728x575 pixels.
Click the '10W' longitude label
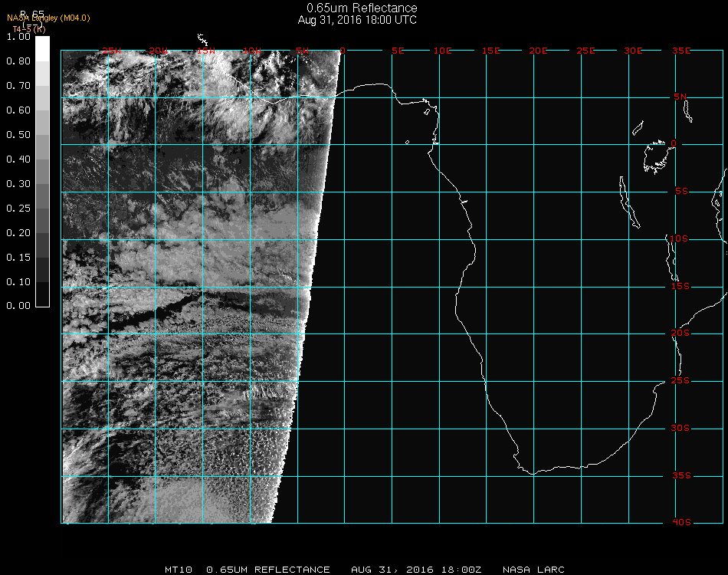[x=252, y=51]
